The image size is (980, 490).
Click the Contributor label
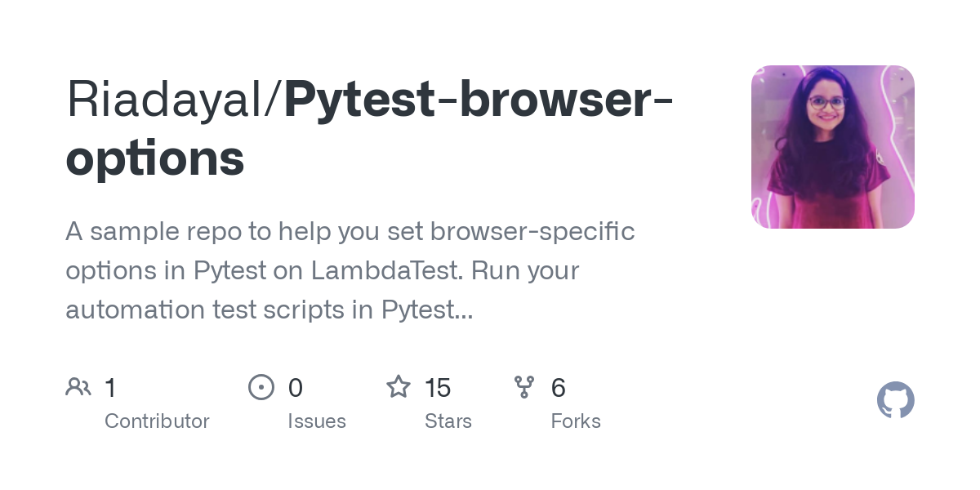pos(157,421)
